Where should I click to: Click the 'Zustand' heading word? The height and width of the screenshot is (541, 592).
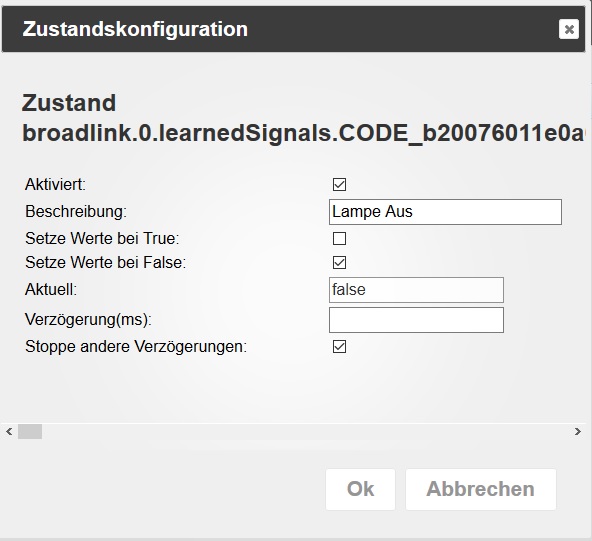69,103
